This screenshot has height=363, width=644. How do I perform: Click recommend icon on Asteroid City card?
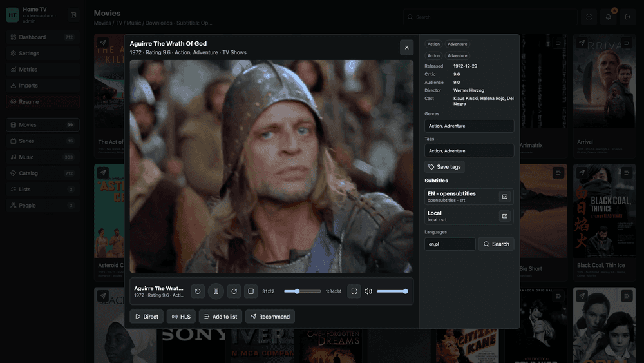click(103, 173)
